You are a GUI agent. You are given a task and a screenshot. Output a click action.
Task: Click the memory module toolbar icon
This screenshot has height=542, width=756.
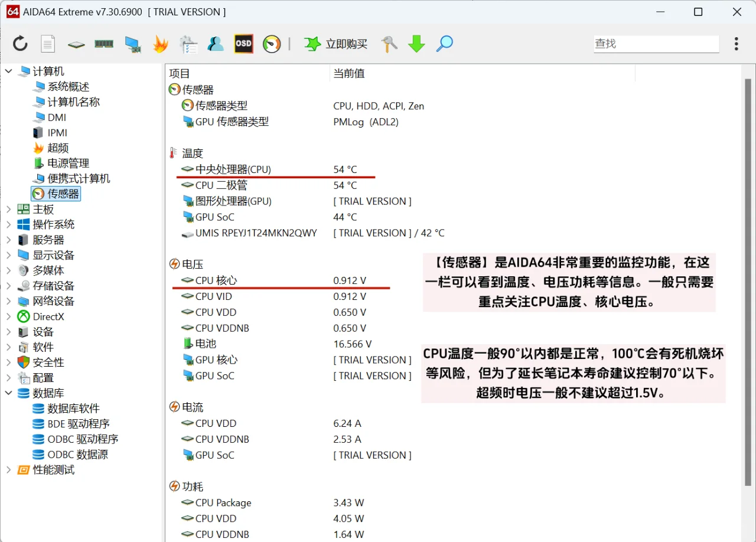104,44
